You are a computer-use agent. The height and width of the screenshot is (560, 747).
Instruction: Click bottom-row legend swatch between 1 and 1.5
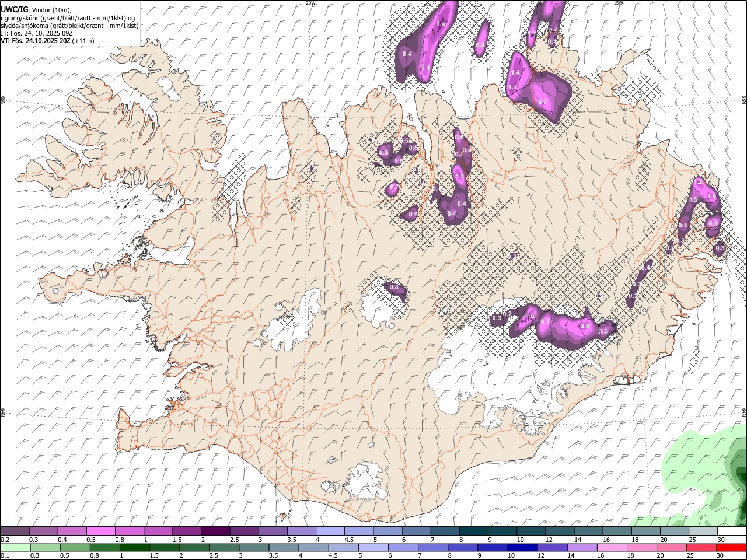tap(134, 547)
